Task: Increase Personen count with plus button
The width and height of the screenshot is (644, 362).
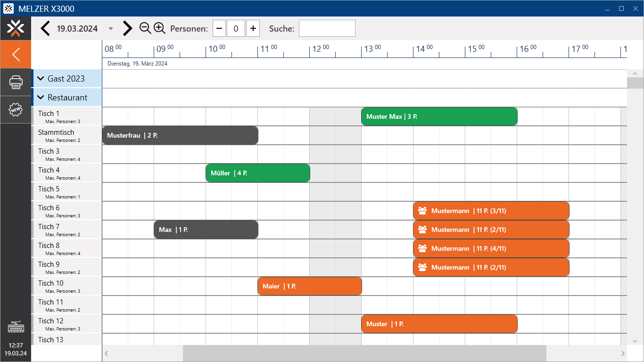Action: tap(253, 29)
